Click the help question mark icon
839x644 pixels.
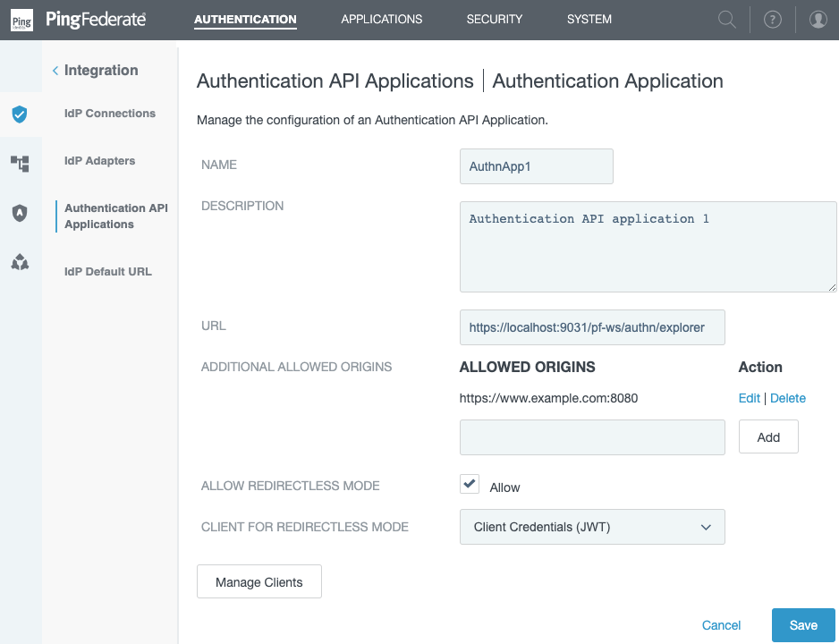coord(772,19)
